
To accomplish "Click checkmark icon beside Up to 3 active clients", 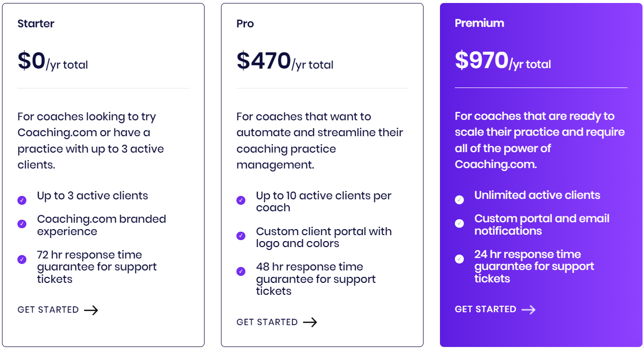I will click(x=22, y=200).
